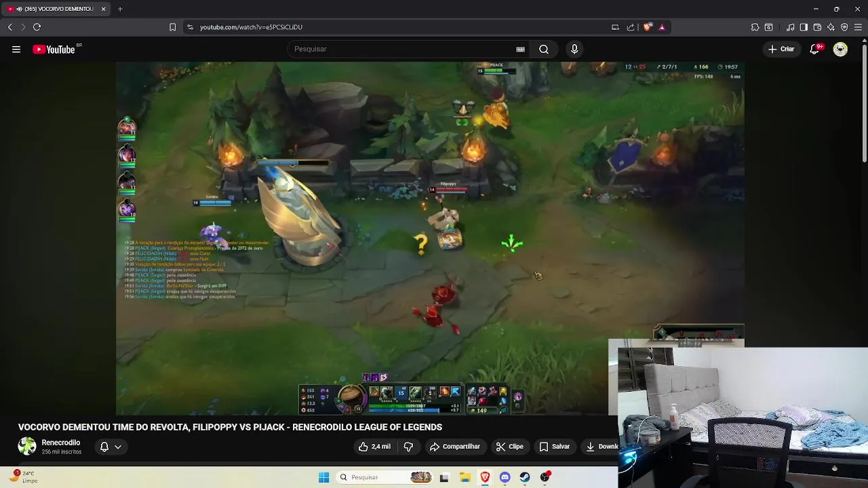This screenshot has height=488, width=868.
Task: Open the Renecrodilo channel avatar
Action: [27, 446]
